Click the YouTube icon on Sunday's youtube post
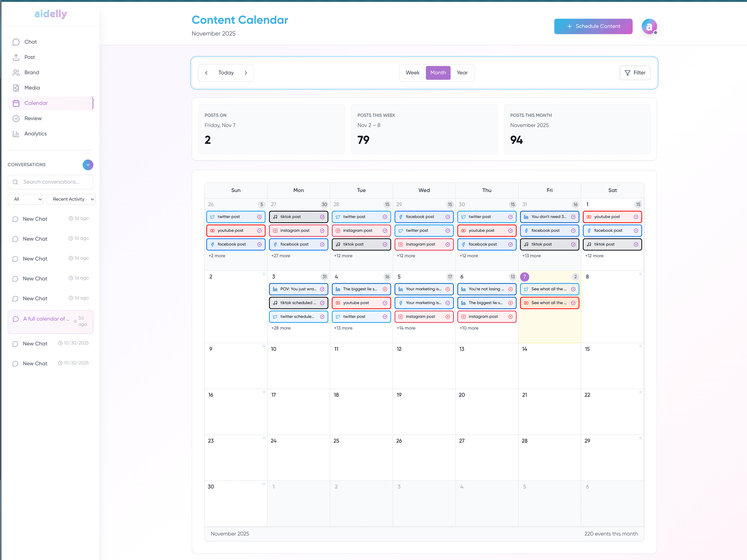Screen dimensions: 747x560 click(x=212, y=231)
